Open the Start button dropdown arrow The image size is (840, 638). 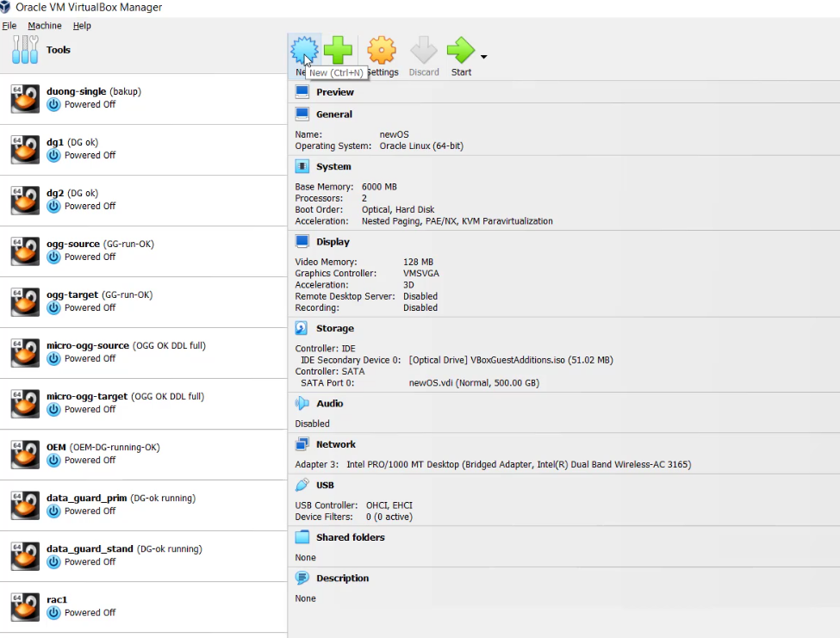483,58
